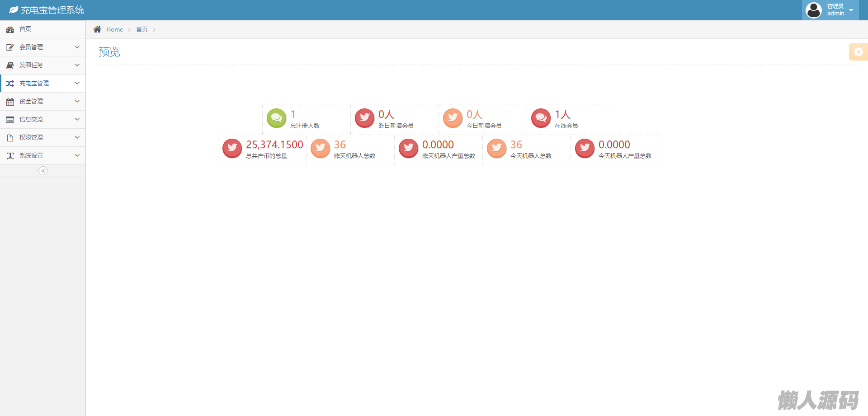Click the leaf logo icon in header
Screen dimensions: 868x416
point(14,10)
